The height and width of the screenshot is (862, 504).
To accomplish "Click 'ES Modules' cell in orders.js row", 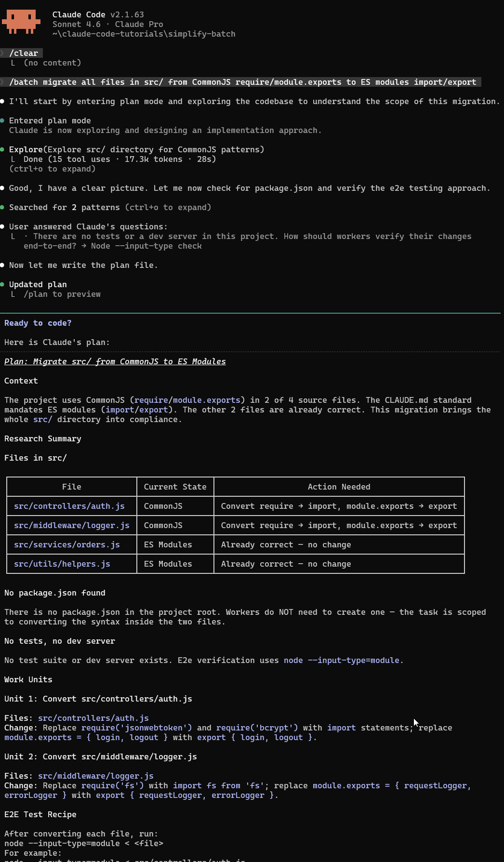I will [168, 544].
